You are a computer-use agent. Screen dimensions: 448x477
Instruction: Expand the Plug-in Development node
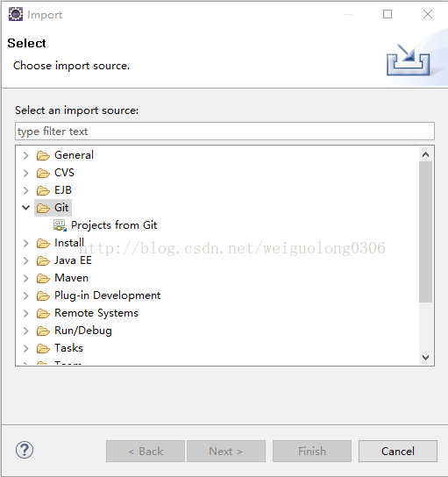tap(25, 295)
